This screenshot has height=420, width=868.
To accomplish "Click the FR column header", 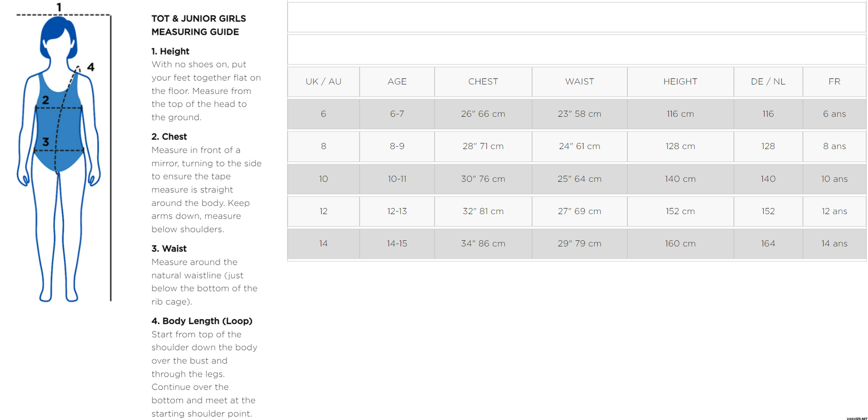I will pyautogui.click(x=834, y=82).
